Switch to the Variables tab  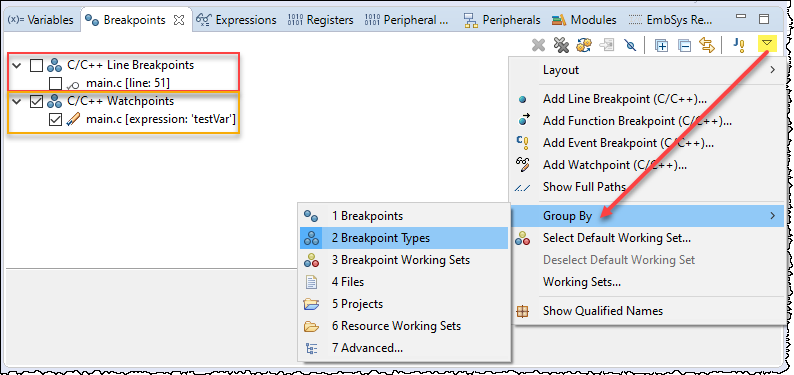point(41,20)
